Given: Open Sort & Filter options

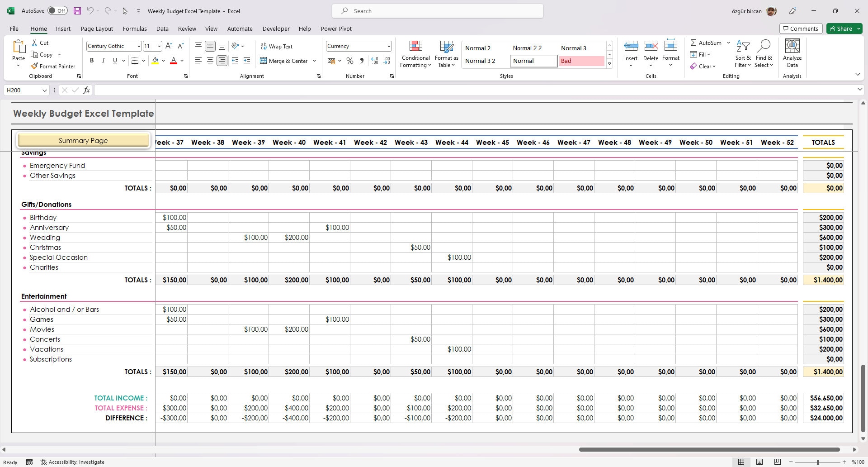Looking at the screenshot, I should click(x=743, y=53).
